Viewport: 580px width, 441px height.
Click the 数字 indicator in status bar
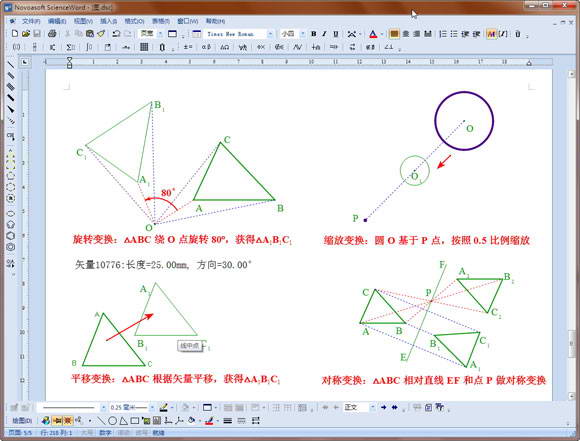pyautogui.click(x=105, y=432)
